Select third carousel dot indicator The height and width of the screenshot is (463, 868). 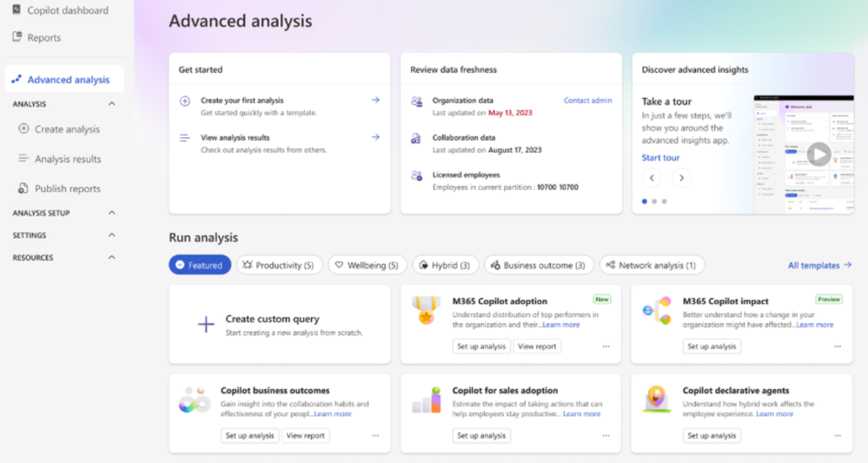(665, 202)
